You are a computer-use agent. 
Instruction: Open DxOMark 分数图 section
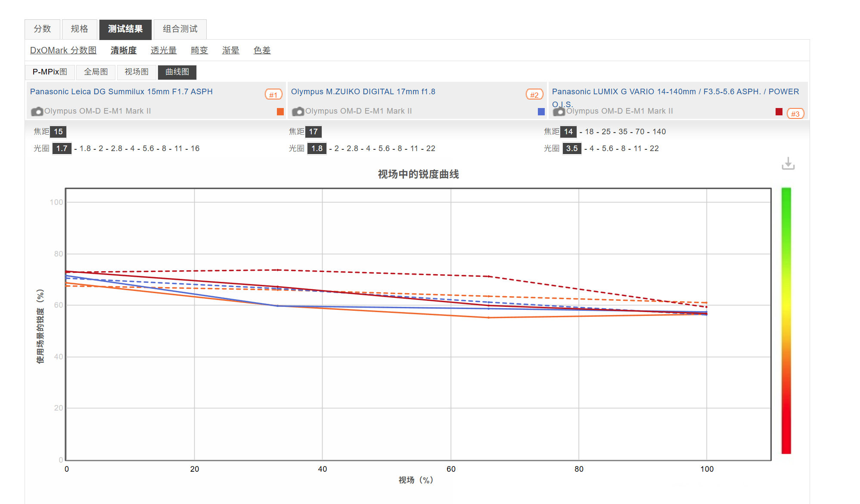pyautogui.click(x=63, y=50)
